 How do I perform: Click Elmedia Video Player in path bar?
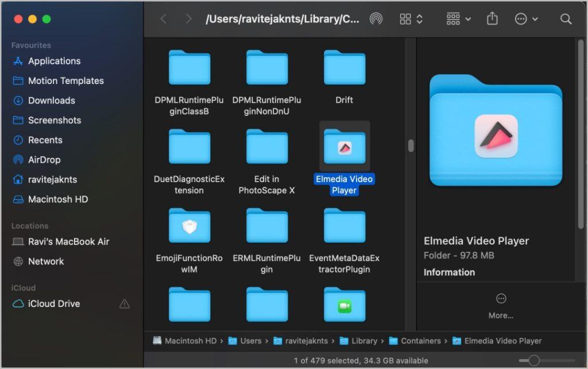tap(497, 341)
